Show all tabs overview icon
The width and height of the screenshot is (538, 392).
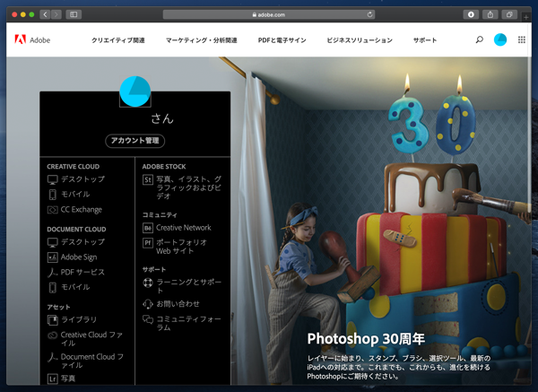coord(509,14)
